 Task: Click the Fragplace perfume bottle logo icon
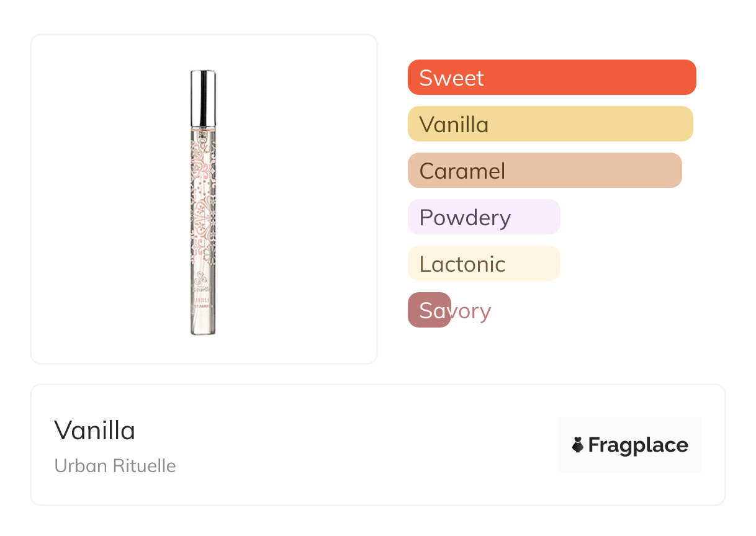(x=578, y=445)
